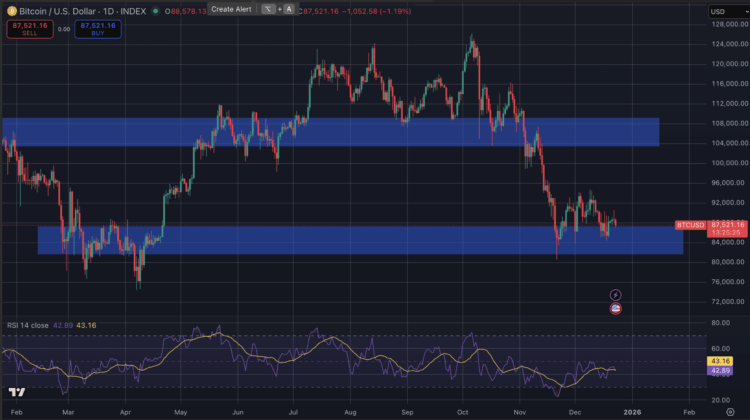Click the 100,000.00 price axis label
This screenshot has width=750, height=420.
(x=730, y=163)
